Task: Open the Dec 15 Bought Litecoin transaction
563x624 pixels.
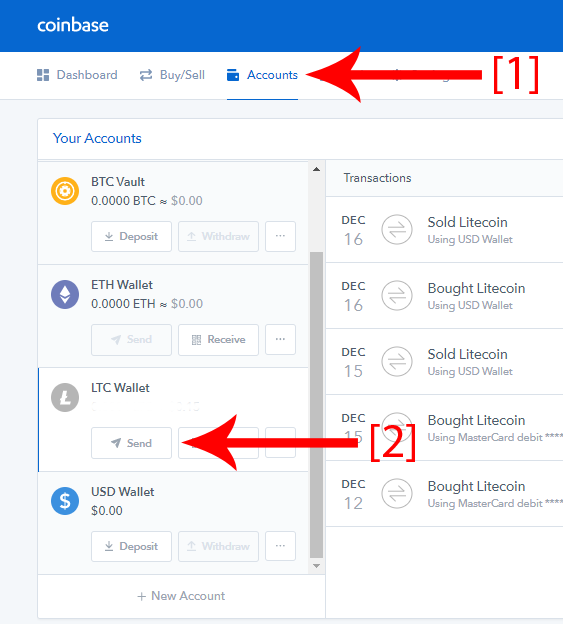Action: tap(444, 428)
